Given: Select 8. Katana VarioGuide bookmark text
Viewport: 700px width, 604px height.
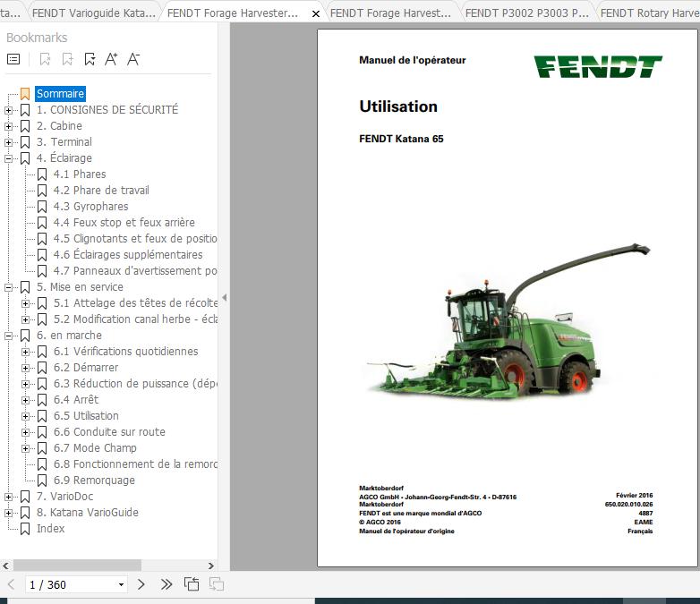Looking at the screenshot, I should [87, 513].
